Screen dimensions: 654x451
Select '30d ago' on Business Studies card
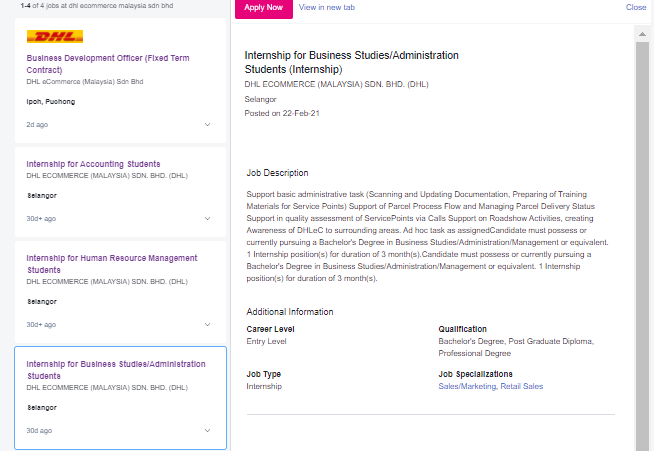39,431
